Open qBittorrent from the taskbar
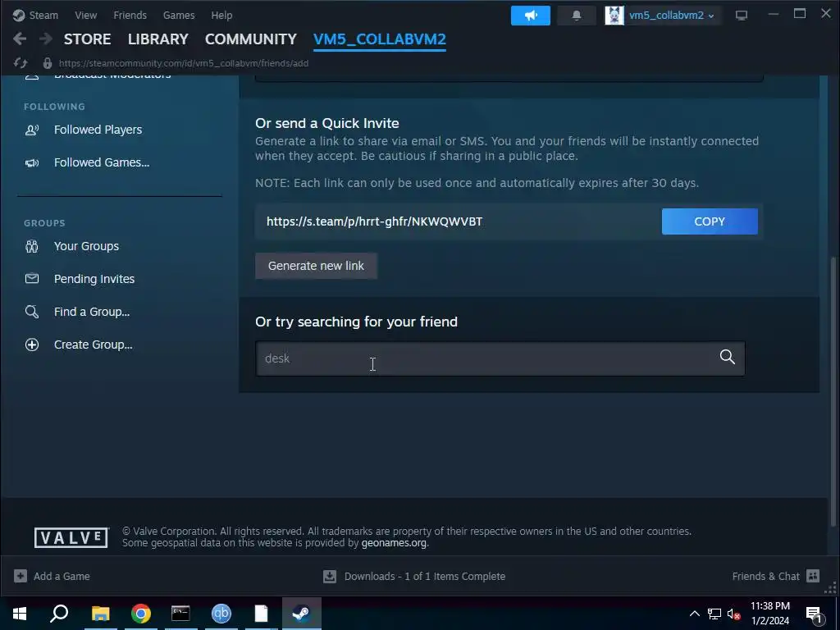The height and width of the screenshot is (630, 840). click(x=221, y=614)
